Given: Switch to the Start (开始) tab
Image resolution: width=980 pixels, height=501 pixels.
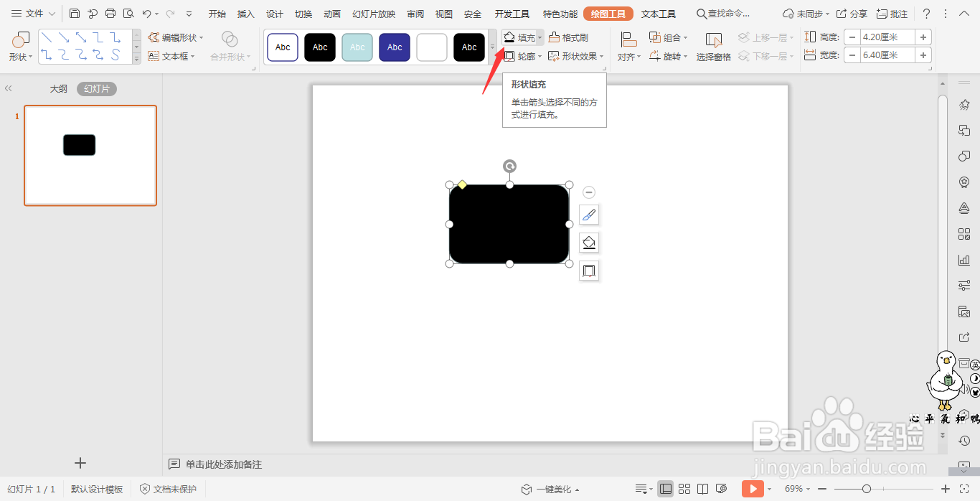Looking at the screenshot, I should tap(217, 14).
